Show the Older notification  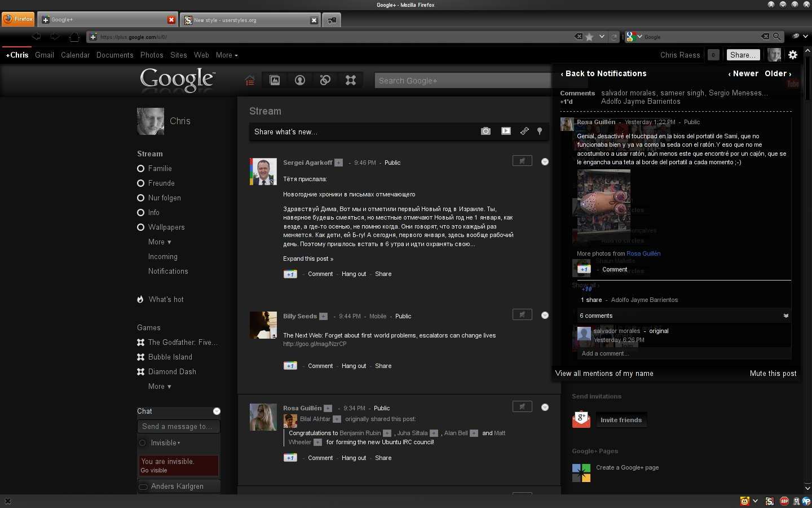[x=778, y=73]
